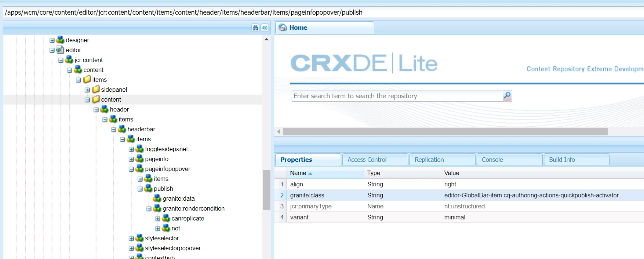Click the publish node icon
This screenshot has height=259, width=644.
149,188
